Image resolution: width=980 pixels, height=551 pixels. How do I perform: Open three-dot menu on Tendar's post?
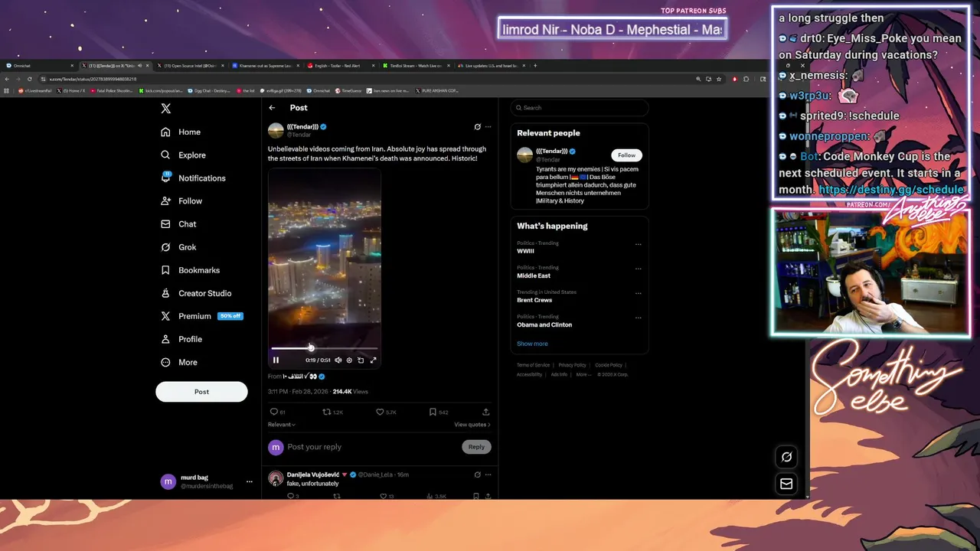(488, 127)
